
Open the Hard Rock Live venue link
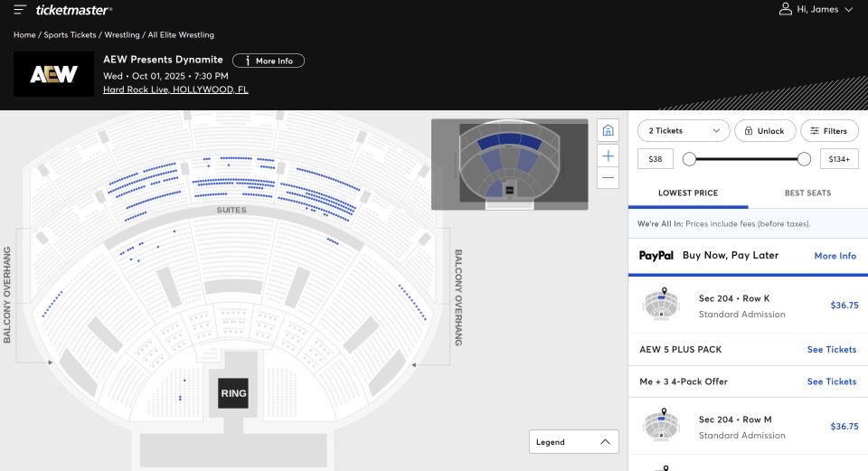coord(175,89)
